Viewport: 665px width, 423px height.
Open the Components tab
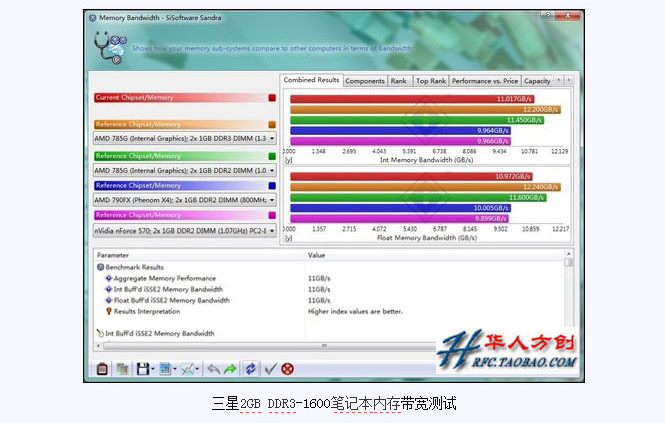tap(365, 81)
